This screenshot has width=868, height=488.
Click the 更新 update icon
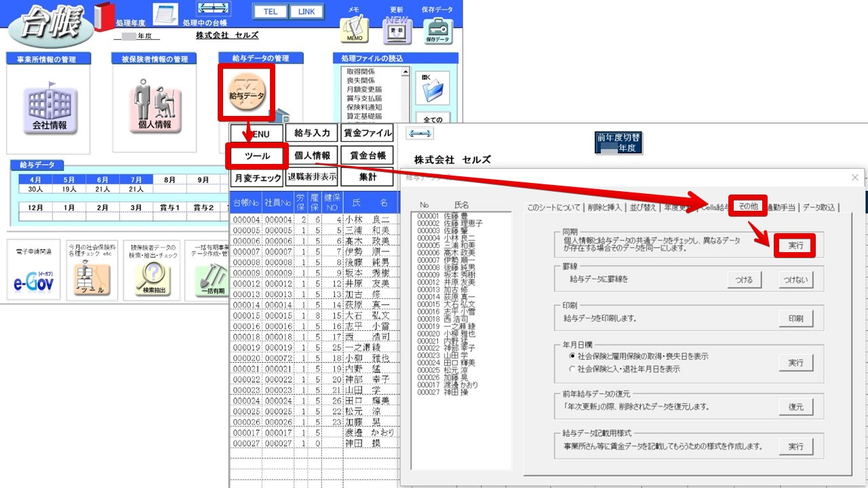tap(397, 30)
